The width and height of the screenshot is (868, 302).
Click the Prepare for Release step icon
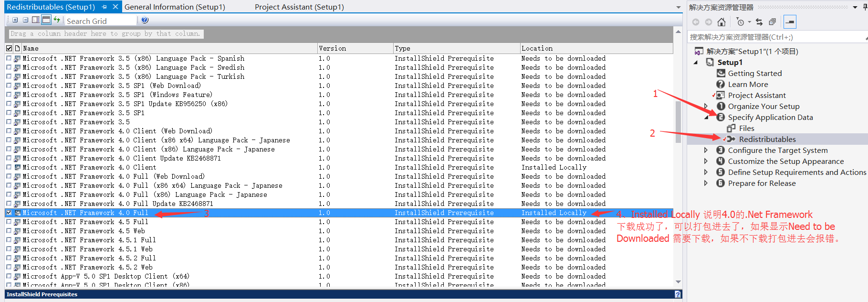[721, 183]
